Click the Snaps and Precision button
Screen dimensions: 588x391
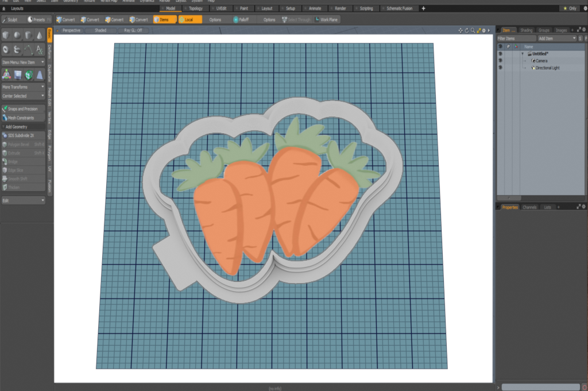click(23, 109)
